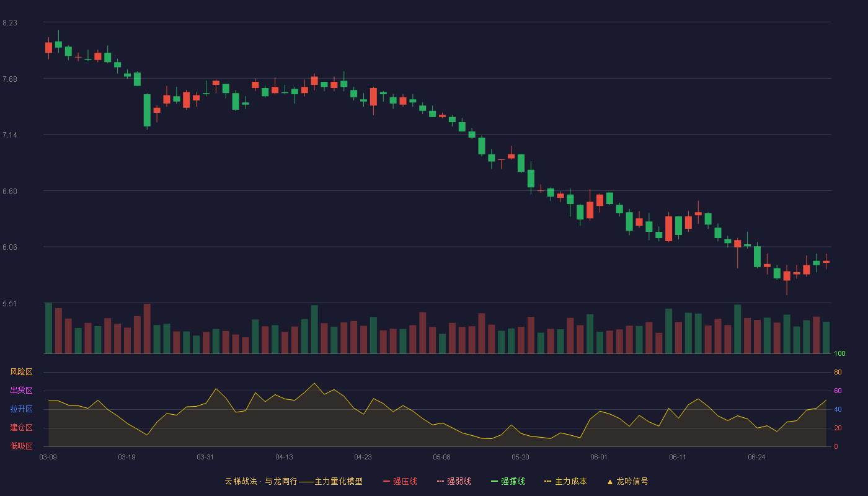Screen dimensions: 868x496
Task: Click the 05-08 date axis label
Action: [441, 457]
